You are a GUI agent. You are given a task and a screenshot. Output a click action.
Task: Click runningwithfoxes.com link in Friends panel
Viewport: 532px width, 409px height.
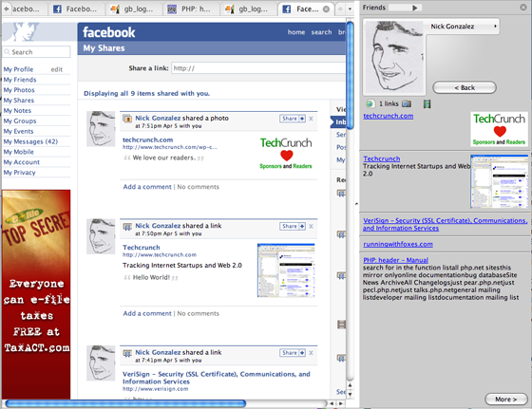coord(398,244)
